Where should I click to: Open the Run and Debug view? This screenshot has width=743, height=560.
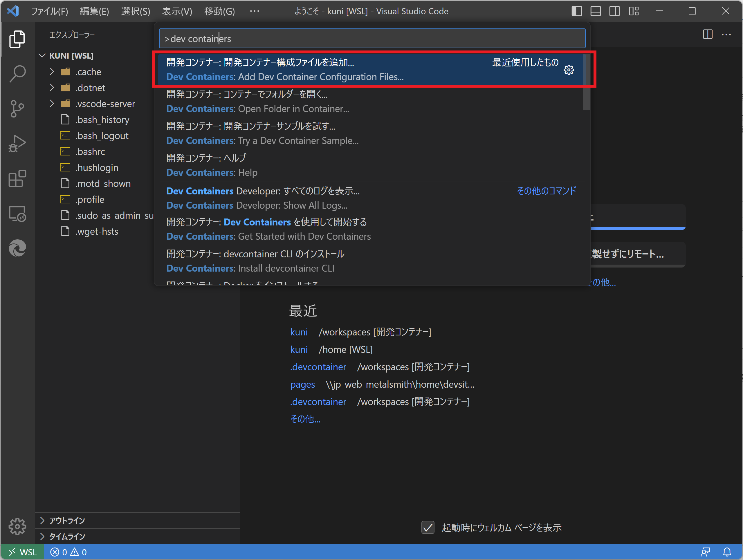coord(17,144)
